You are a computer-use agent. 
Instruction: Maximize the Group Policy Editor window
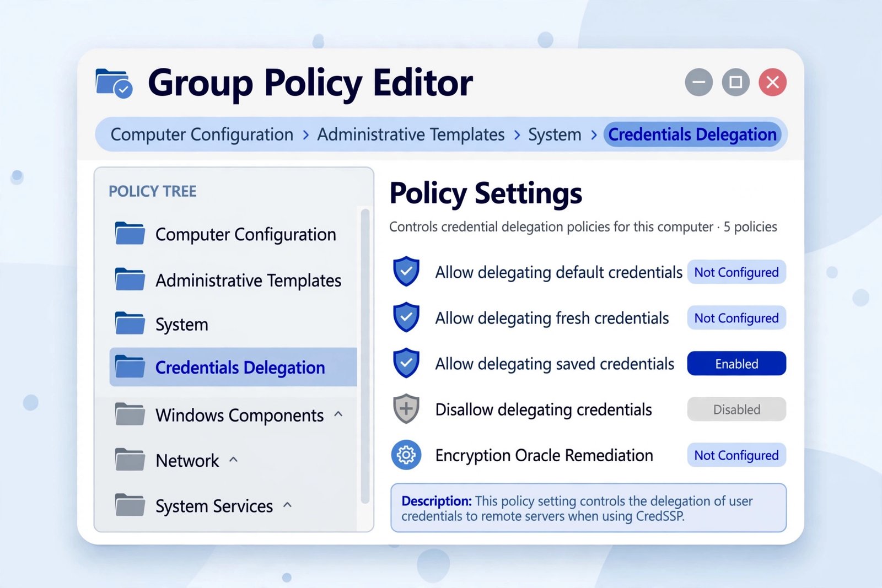click(736, 83)
